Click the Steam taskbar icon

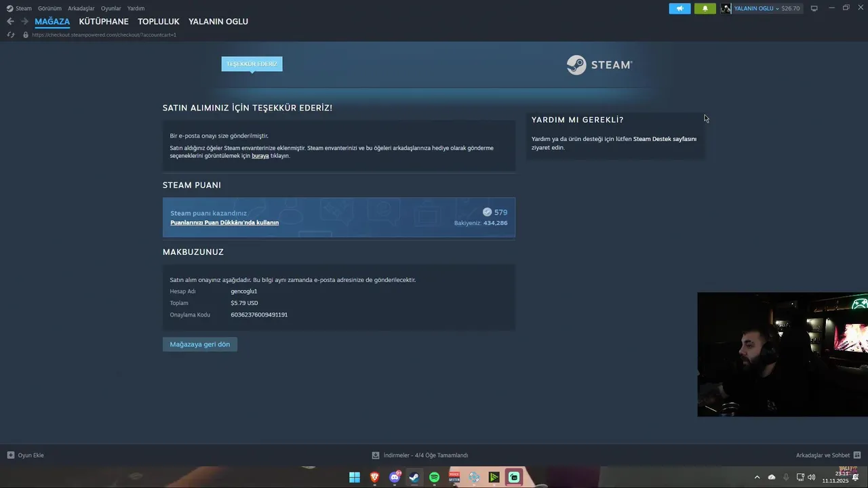pyautogui.click(x=414, y=477)
